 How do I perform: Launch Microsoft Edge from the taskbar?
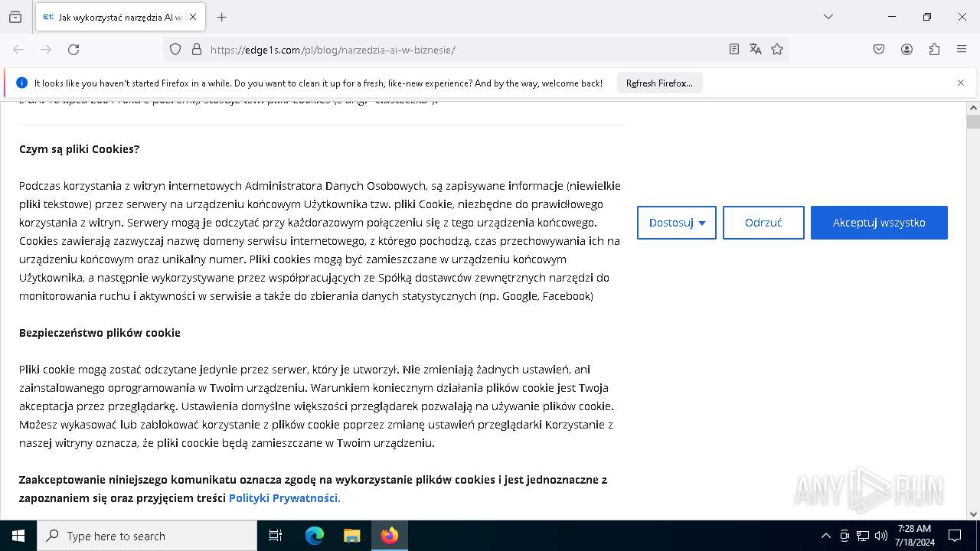click(315, 536)
